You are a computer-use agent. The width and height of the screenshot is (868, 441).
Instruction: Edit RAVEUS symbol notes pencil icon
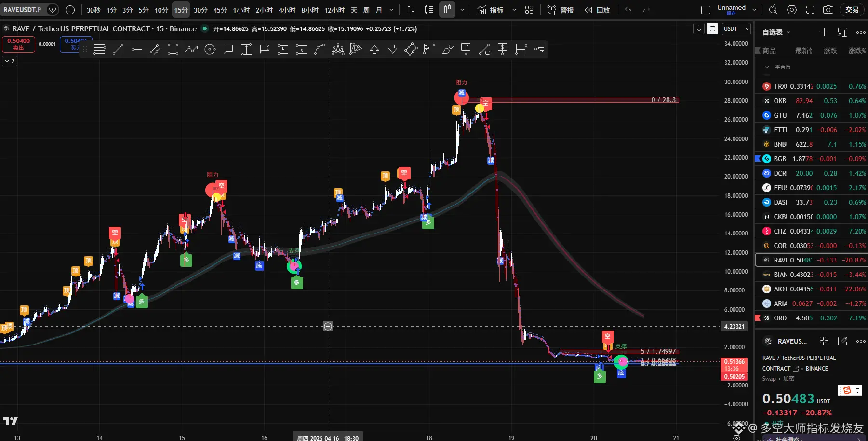(842, 341)
